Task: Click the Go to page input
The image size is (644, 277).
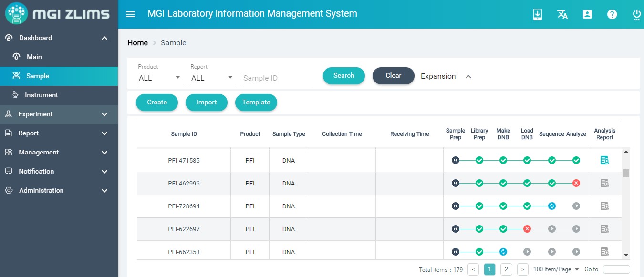Action: click(616, 269)
